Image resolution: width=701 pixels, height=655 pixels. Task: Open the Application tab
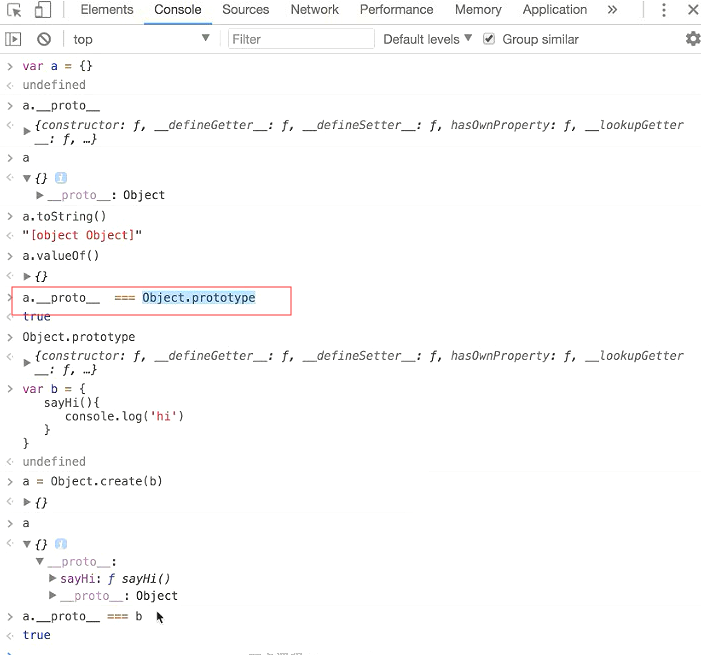[x=554, y=9]
